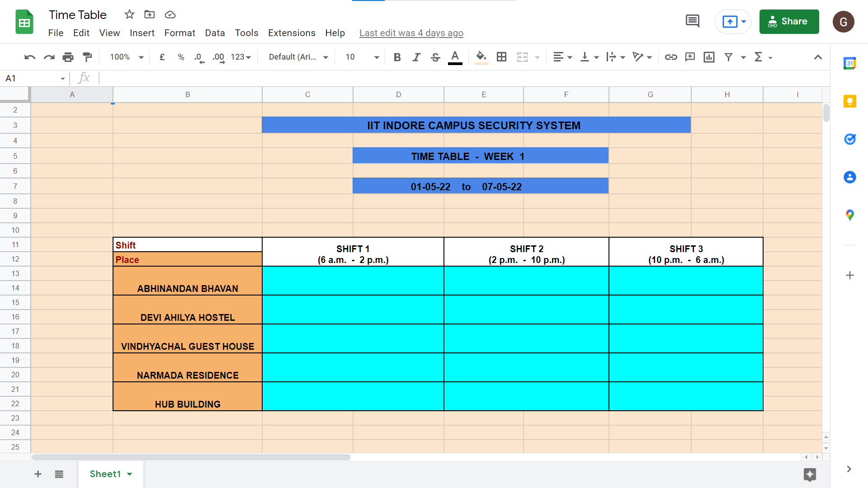Toggle strikethrough formatting
This screenshot has height=488, width=868.
435,57
